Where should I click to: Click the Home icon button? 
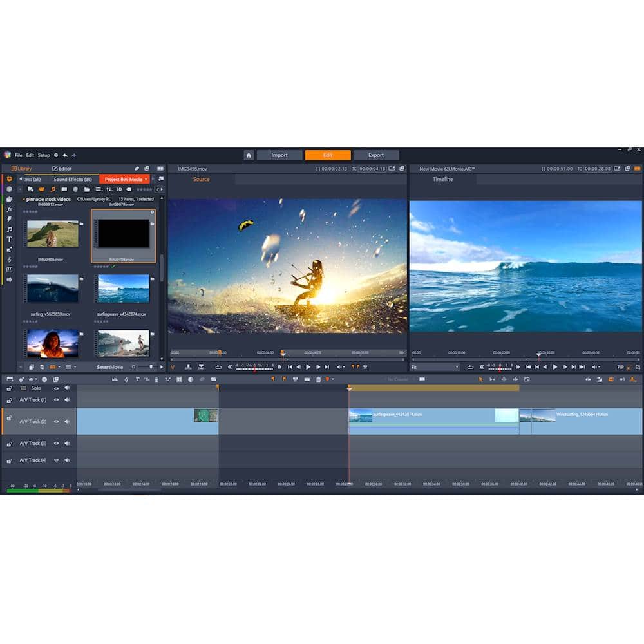249,155
